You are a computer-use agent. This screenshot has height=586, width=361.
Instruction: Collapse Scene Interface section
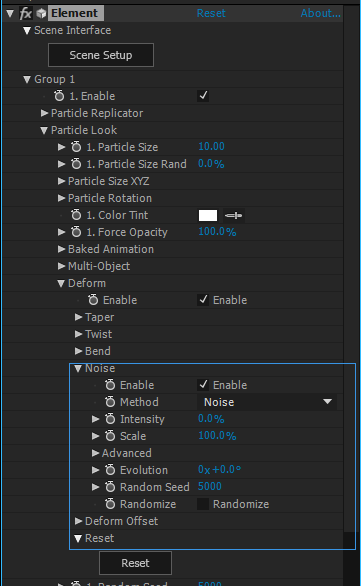pyautogui.click(x=27, y=31)
